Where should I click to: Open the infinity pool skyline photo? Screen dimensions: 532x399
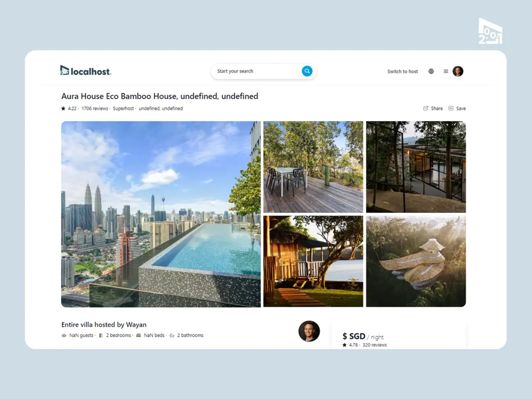tap(161, 214)
